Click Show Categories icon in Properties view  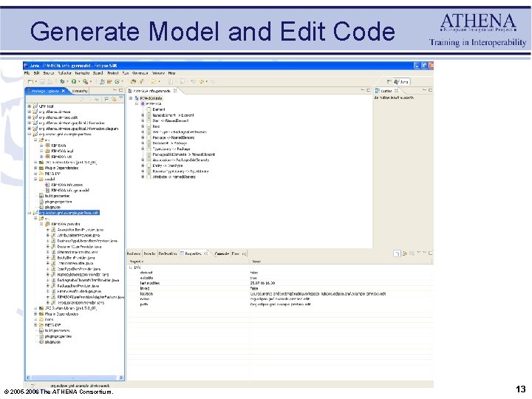(397, 253)
